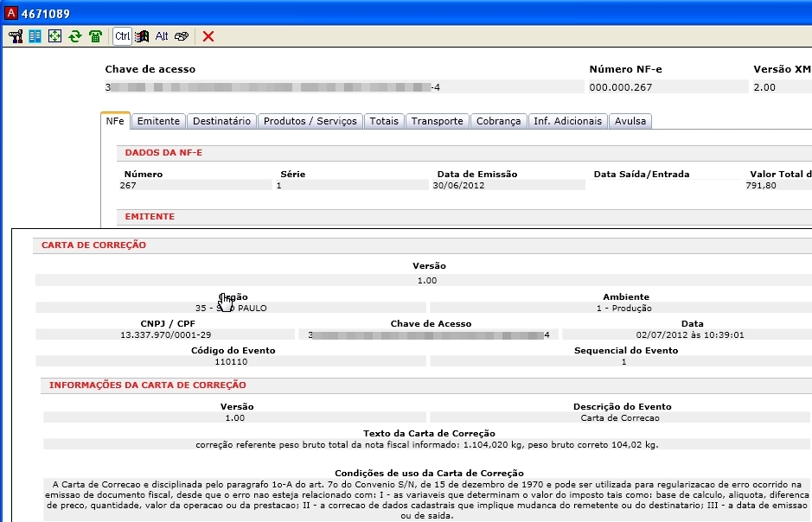
Task: Click the Versão XML value 2.00
Action: pyautogui.click(x=764, y=87)
